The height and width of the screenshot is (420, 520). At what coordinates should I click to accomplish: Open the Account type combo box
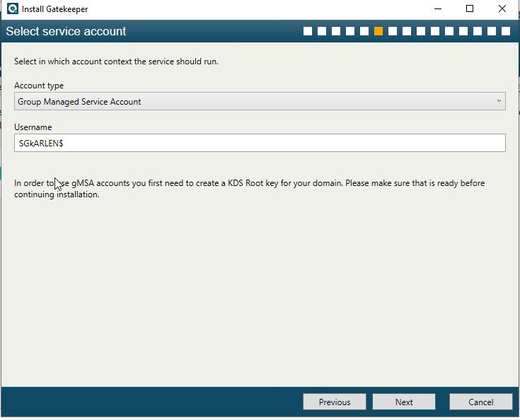(260, 101)
